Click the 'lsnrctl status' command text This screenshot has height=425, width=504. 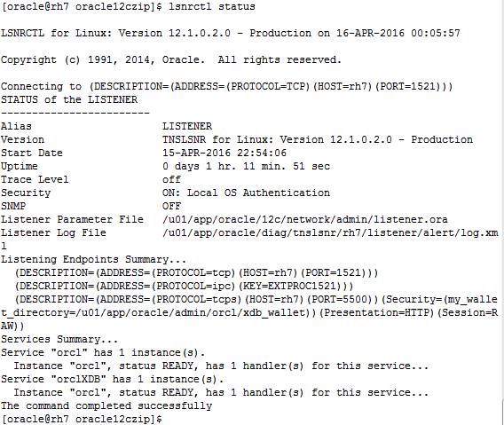212,7
